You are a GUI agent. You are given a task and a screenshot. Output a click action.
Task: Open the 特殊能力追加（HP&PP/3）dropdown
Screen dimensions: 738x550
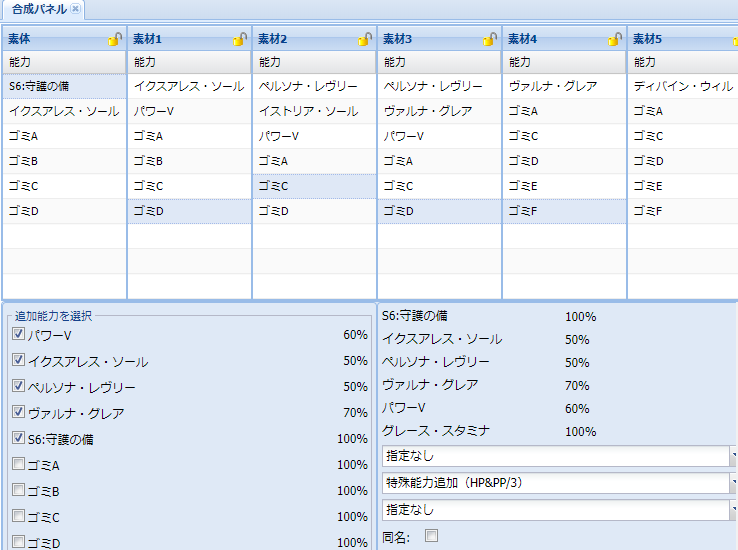(x=559, y=483)
